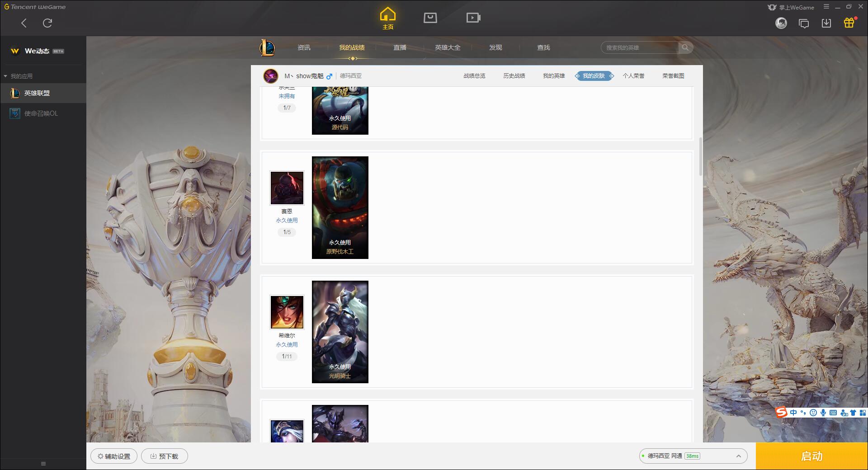Image resolution: width=868 pixels, height=470 pixels.
Task: Click the 1/7 skin count badge
Action: (x=287, y=108)
